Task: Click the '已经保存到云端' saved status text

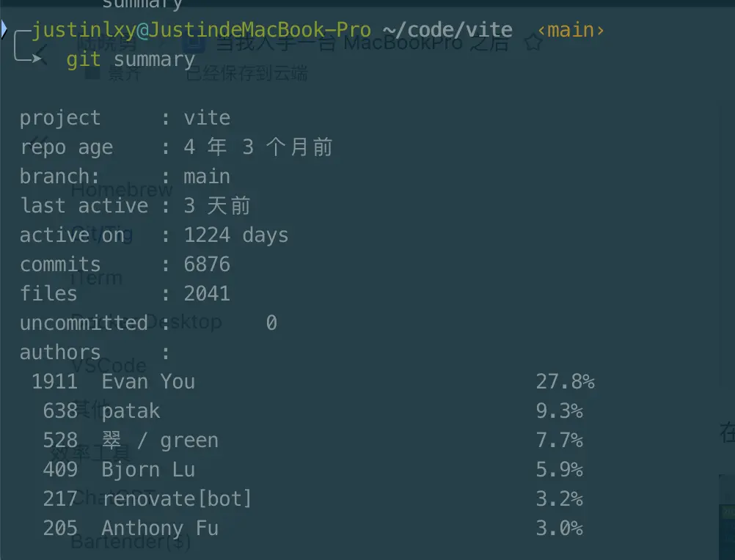Action: click(x=246, y=73)
